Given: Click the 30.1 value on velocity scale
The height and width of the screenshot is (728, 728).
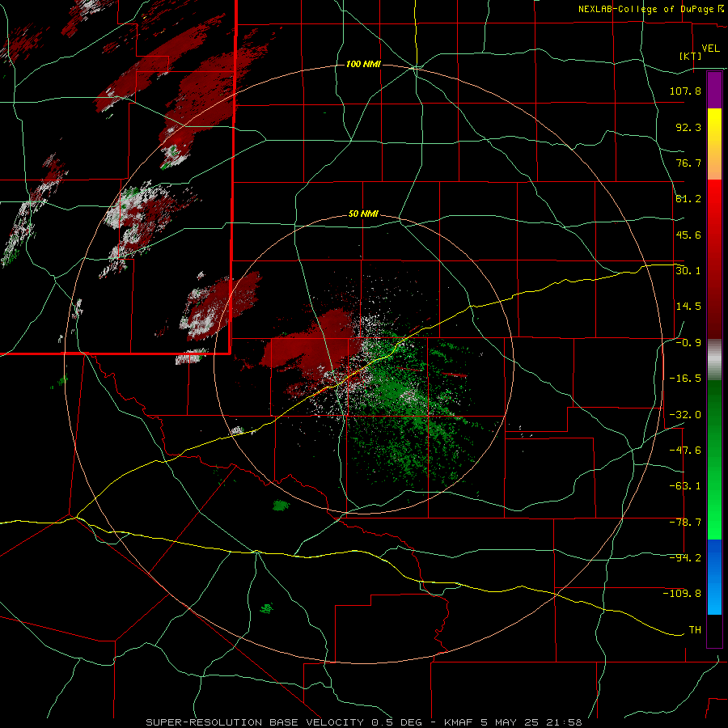Looking at the screenshot, I should (x=688, y=271).
